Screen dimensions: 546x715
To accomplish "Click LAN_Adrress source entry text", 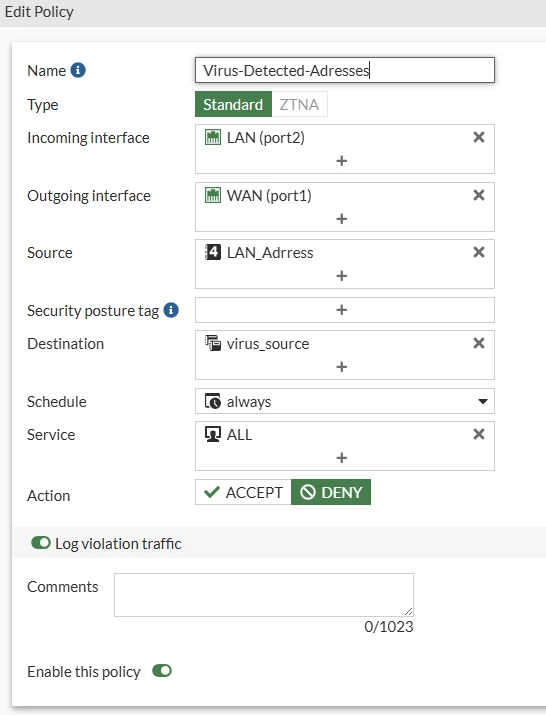I will [270, 253].
